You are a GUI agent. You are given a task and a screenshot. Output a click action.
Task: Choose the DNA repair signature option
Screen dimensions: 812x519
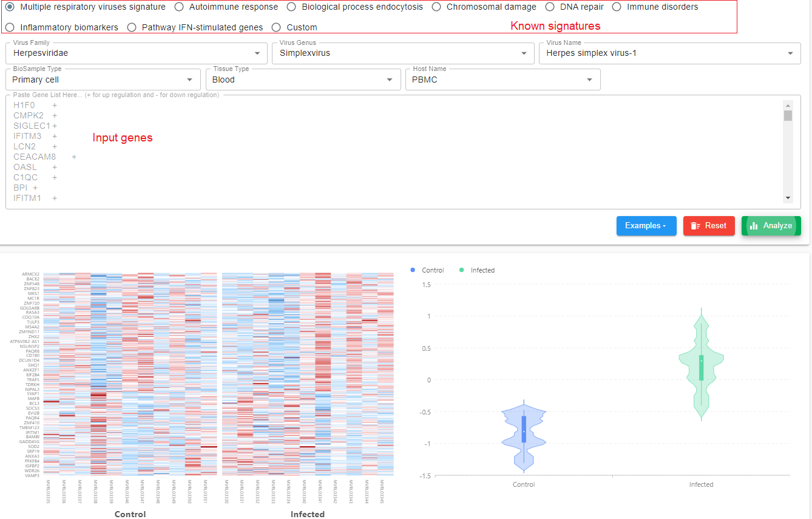coord(550,7)
